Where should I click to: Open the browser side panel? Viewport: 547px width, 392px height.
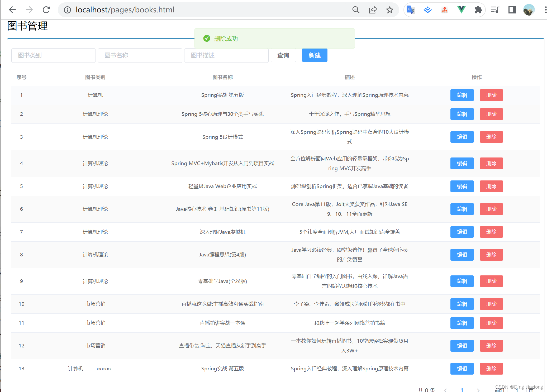pyautogui.click(x=512, y=10)
